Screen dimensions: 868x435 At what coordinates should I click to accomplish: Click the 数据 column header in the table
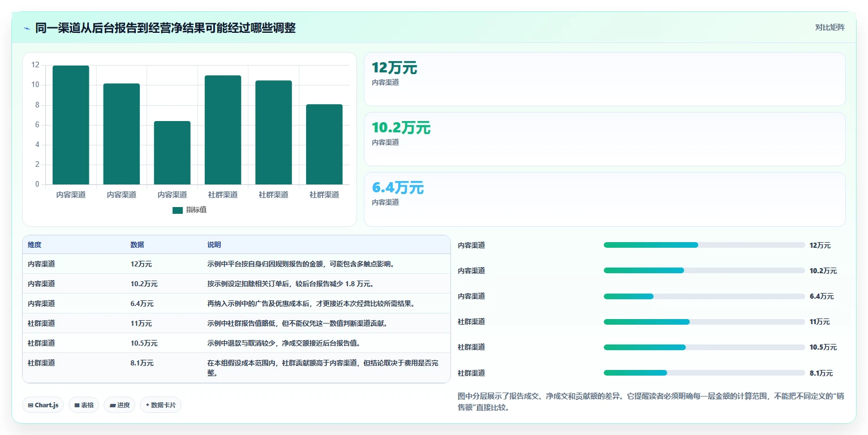tap(137, 245)
